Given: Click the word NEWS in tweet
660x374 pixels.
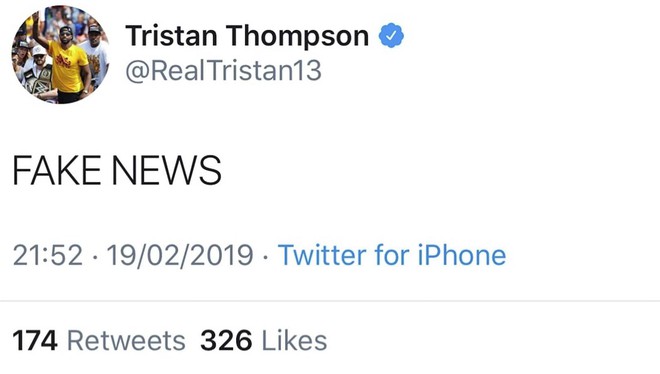Looking at the screenshot, I should [x=167, y=170].
